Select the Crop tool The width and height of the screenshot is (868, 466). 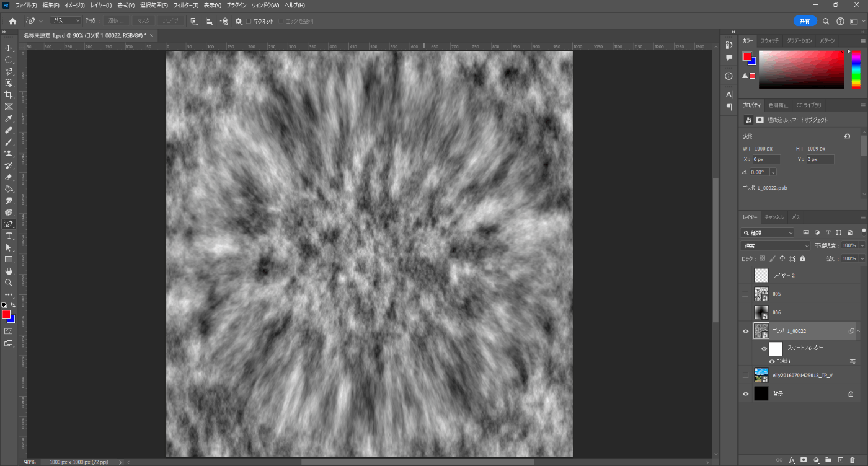[x=9, y=95]
